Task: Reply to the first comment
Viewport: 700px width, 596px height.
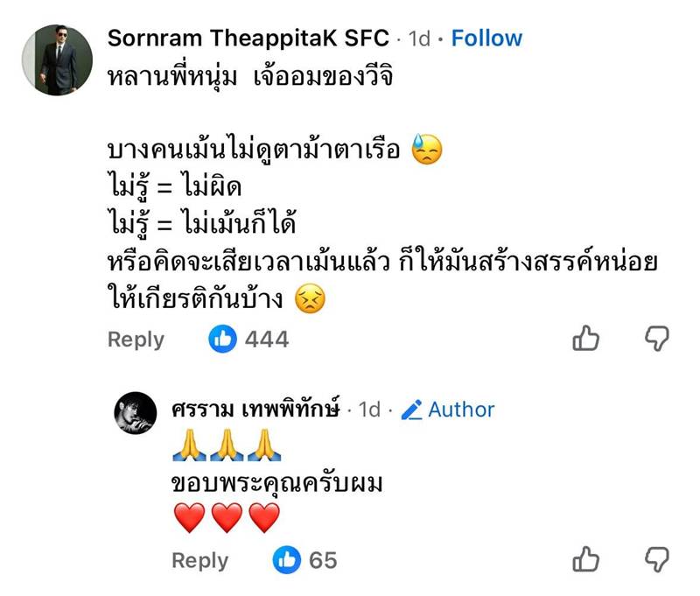Action: pyautogui.click(x=136, y=339)
